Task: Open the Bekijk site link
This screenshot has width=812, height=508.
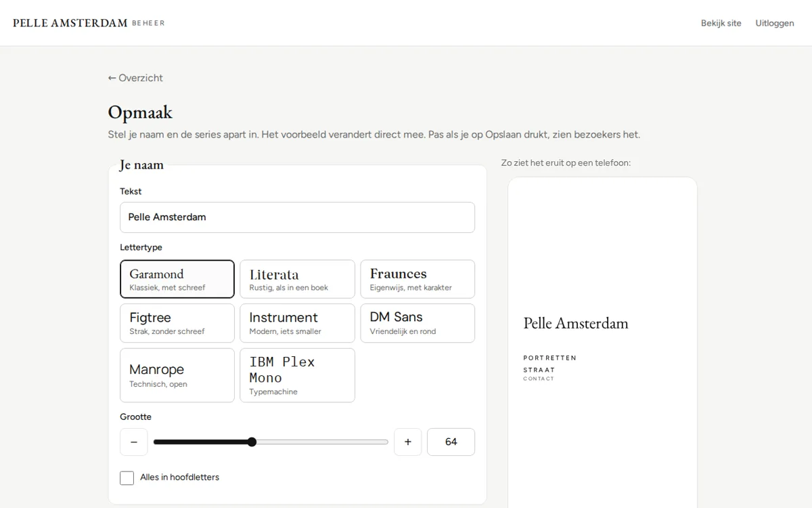Action: [721, 23]
